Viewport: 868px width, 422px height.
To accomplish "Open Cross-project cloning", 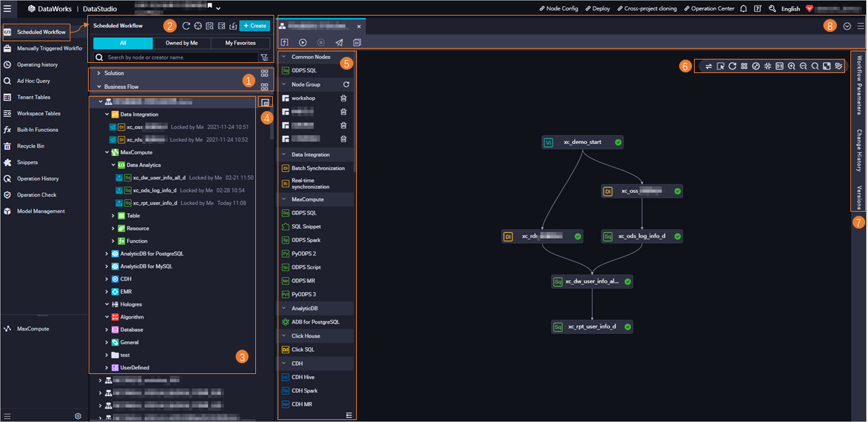I will pos(647,9).
